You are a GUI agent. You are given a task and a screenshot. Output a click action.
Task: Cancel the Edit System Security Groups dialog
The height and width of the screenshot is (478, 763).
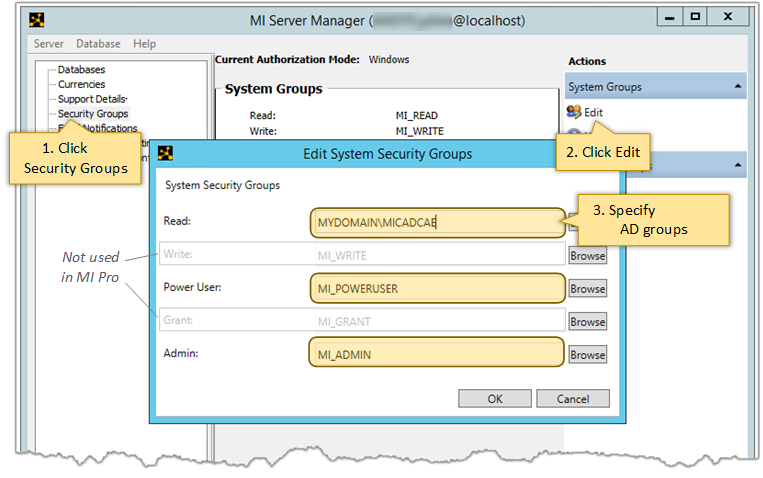573,398
